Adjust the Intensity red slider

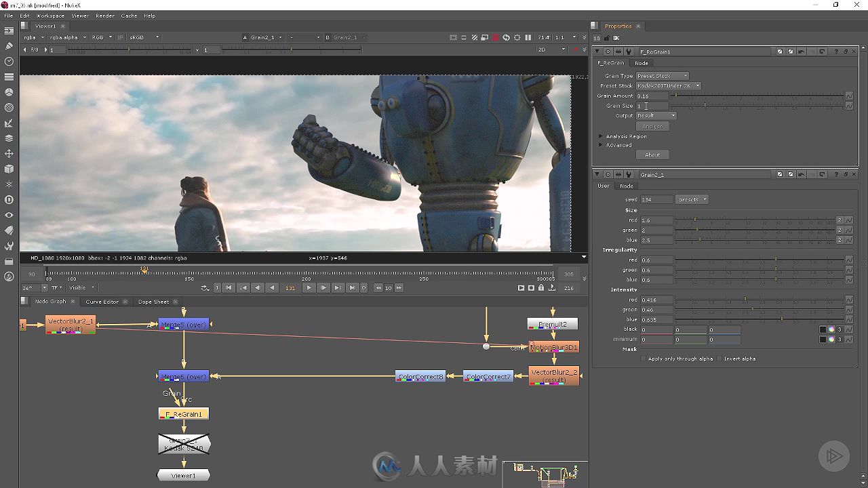[x=759, y=300]
